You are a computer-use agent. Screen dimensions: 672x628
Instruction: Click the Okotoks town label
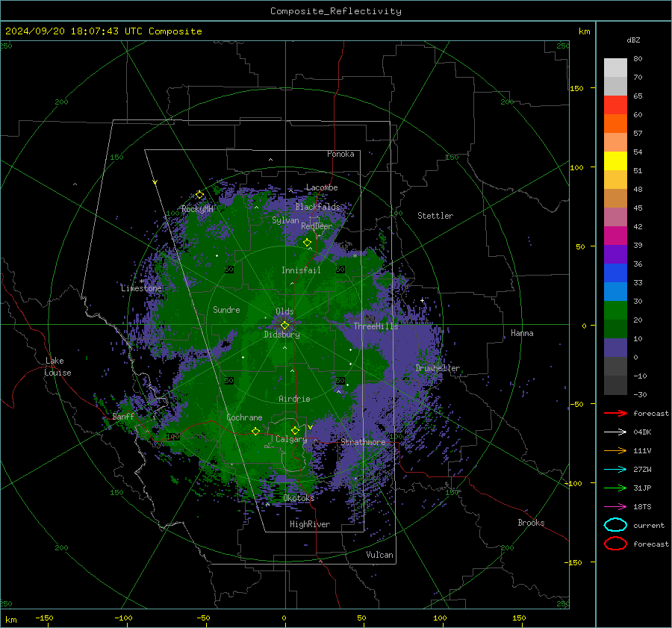(x=299, y=498)
